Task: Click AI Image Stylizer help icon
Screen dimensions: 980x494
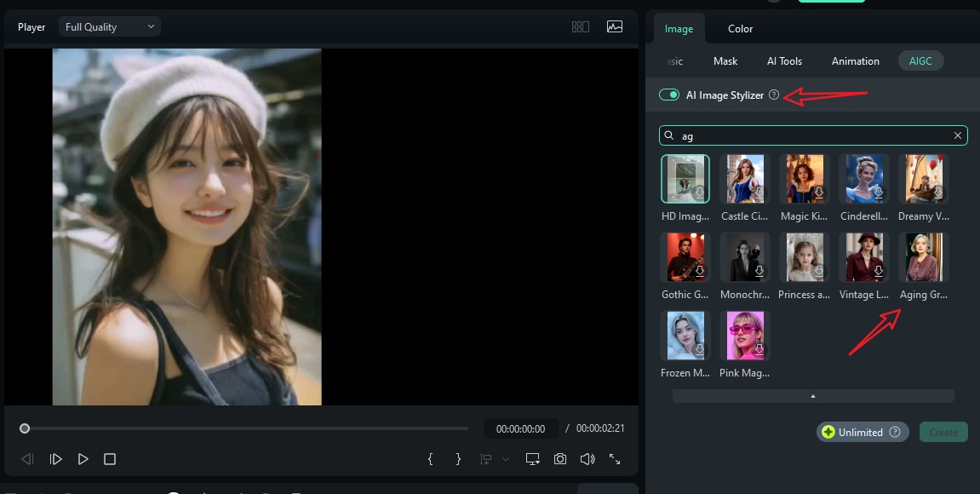Action: tap(774, 95)
